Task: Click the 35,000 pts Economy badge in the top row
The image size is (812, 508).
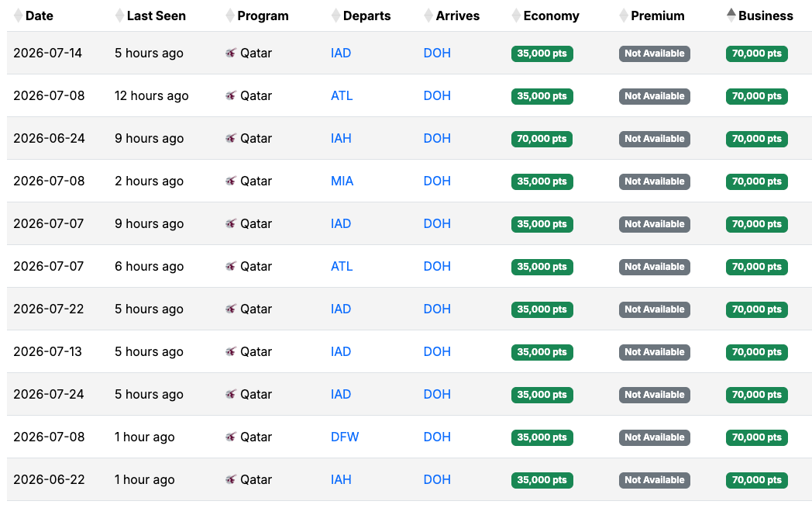Action: (x=542, y=53)
